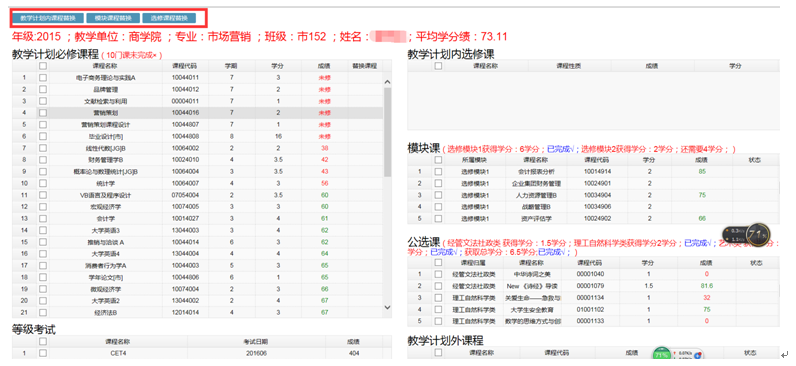Check the box for 会计报表分析
The image size is (796, 366).
point(438,172)
